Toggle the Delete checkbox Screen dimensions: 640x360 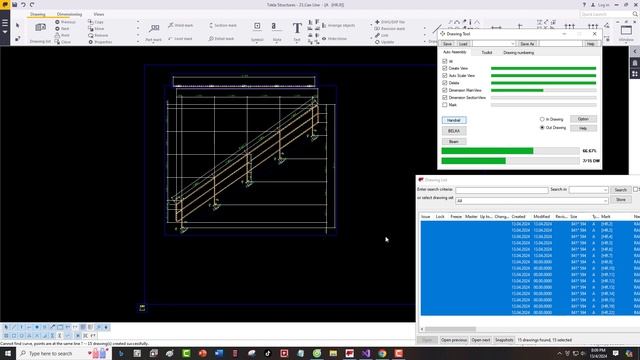coord(444,83)
